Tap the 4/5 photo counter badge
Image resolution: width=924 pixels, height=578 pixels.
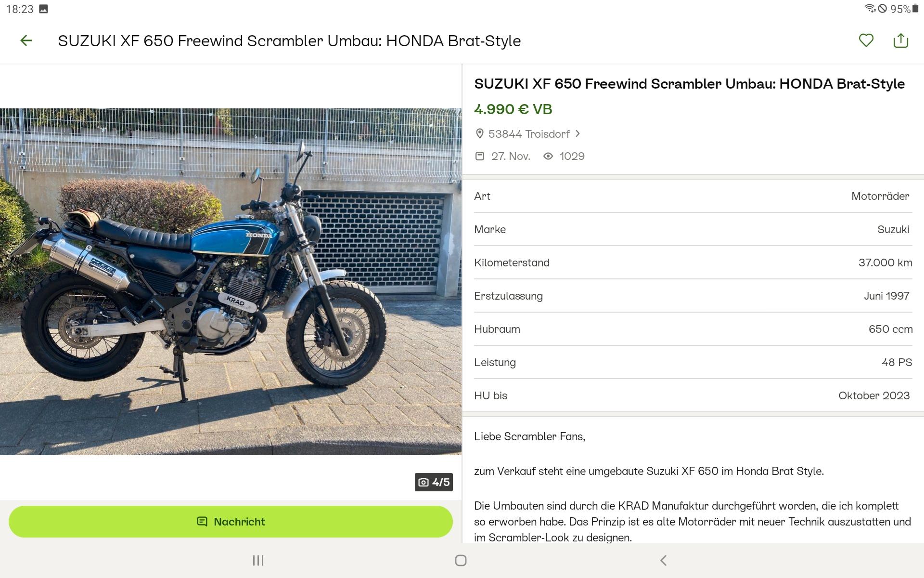tap(434, 482)
